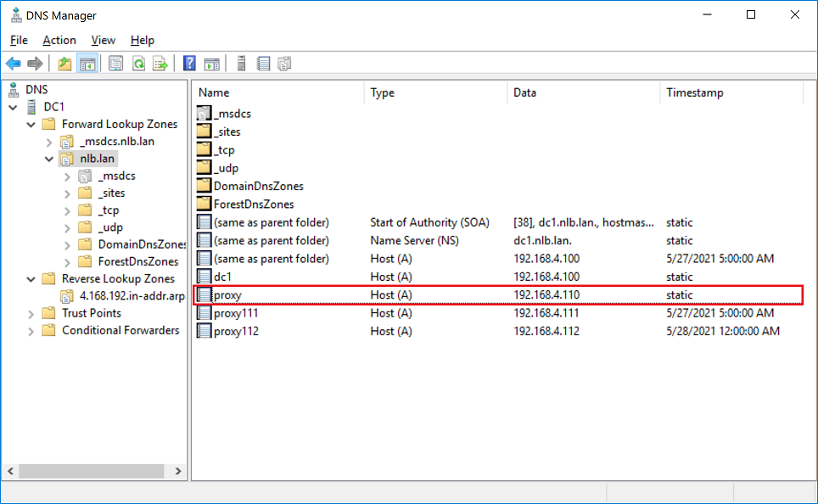The image size is (818, 504).
Task: Click the 192.168.4.112 data cell
Action: click(546, 331)
